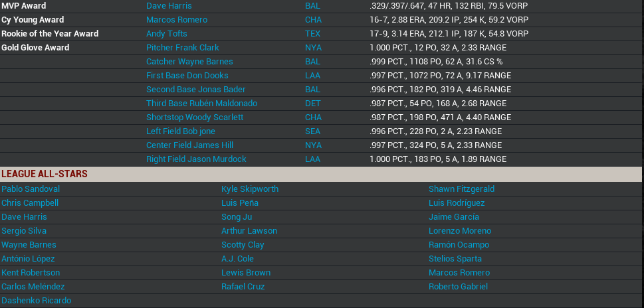Screen dimensions: 644x308
Task: Click All-Star Shawn Fitzgerald link
Action: pos(461,189)
